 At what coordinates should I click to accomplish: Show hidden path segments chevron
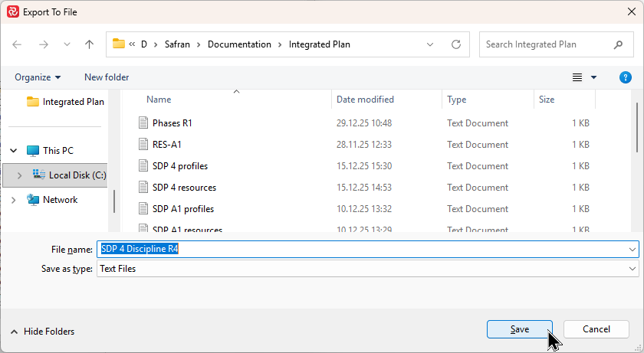(132, 44)
